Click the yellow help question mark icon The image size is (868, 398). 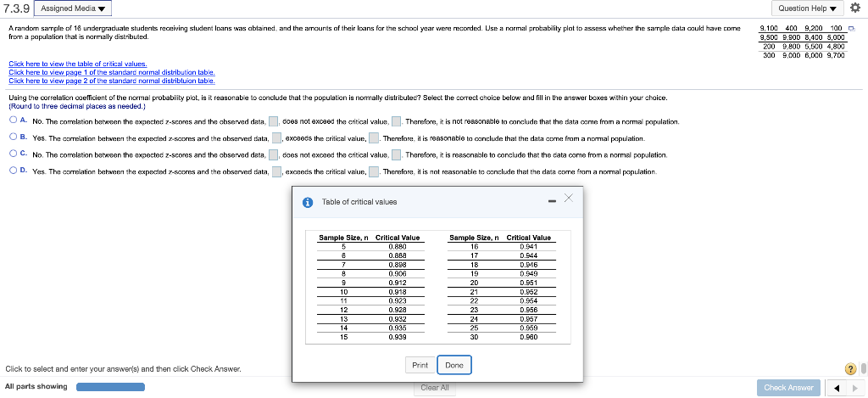(850, 368)
